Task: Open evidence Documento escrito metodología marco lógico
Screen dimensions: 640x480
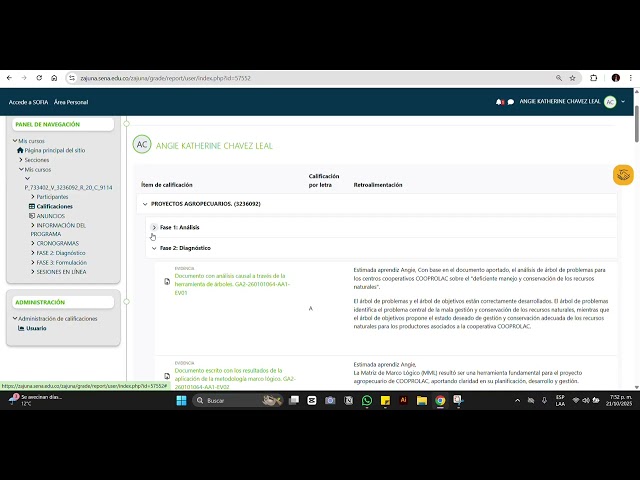Action: point(235,378)
